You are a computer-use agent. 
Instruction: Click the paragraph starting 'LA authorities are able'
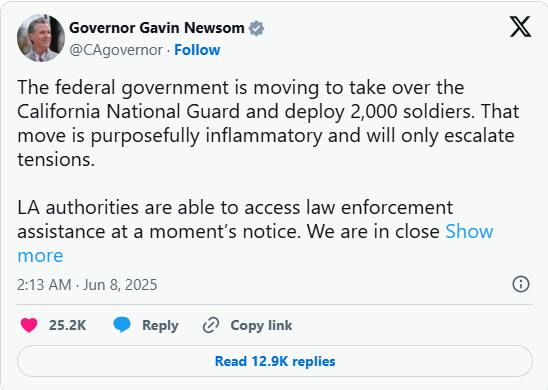tap(255, 231)
